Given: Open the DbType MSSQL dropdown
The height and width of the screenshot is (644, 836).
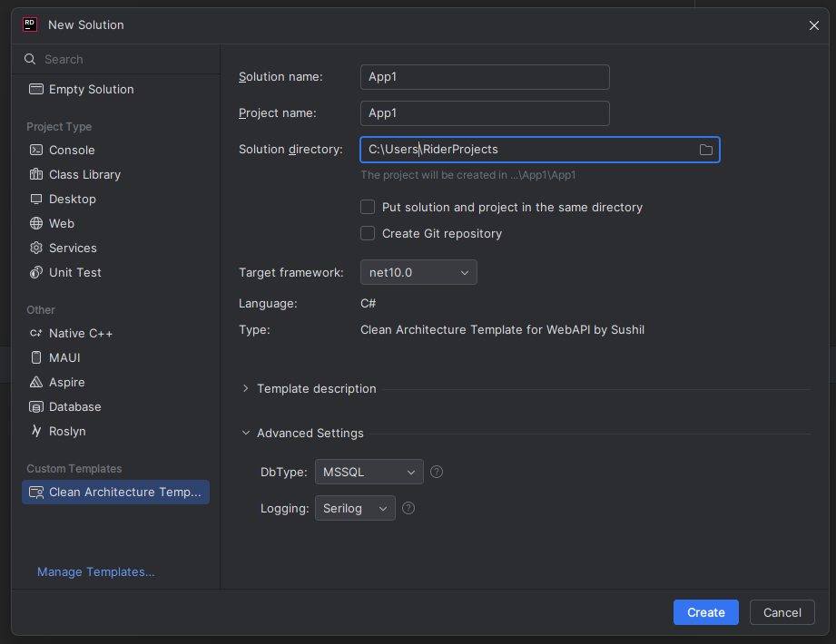Looking at the screenshot, I should (369, 472).
